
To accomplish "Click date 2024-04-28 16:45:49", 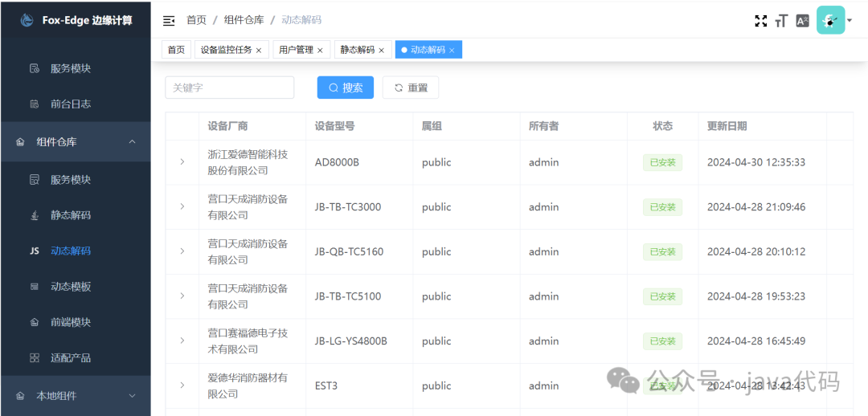I will point(756,341).
